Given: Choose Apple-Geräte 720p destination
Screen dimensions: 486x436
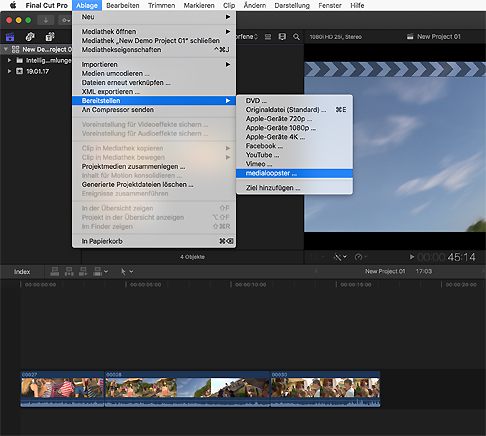Looking at the screenshot, I should click(294, 119).
